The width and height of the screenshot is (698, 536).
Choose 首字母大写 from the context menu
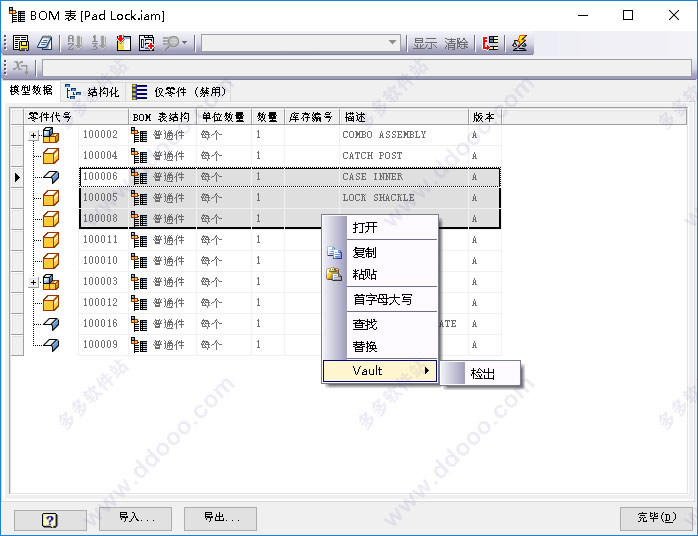tap(380, 299)
